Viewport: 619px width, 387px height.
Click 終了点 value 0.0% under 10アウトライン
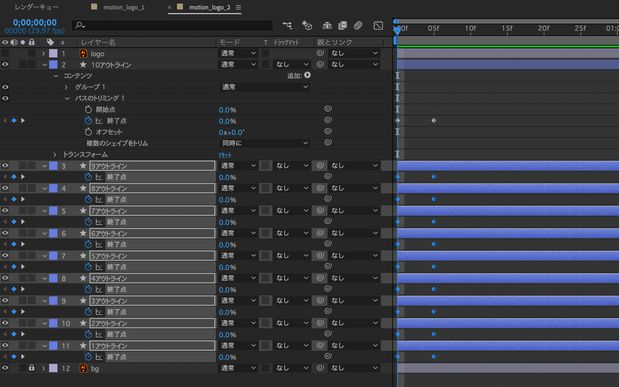(227, 121)
